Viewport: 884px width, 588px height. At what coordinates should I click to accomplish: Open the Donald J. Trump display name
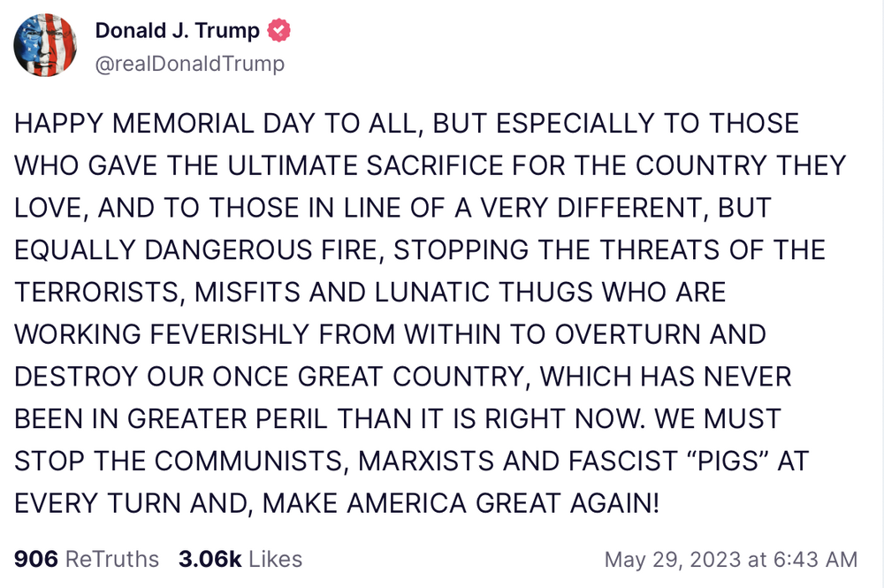[177, 31]
